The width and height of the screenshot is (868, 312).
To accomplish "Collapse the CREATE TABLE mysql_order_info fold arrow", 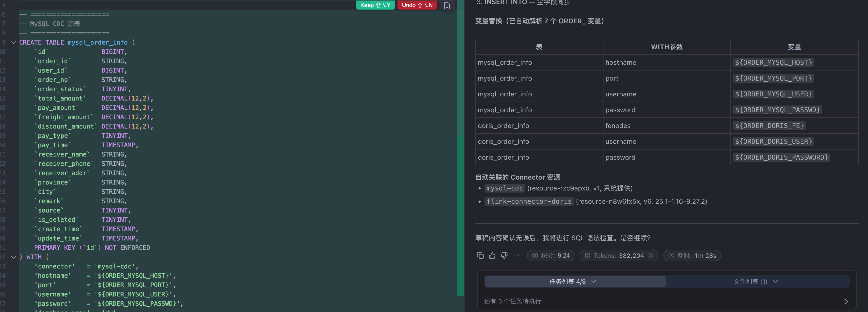I will 13,42.
